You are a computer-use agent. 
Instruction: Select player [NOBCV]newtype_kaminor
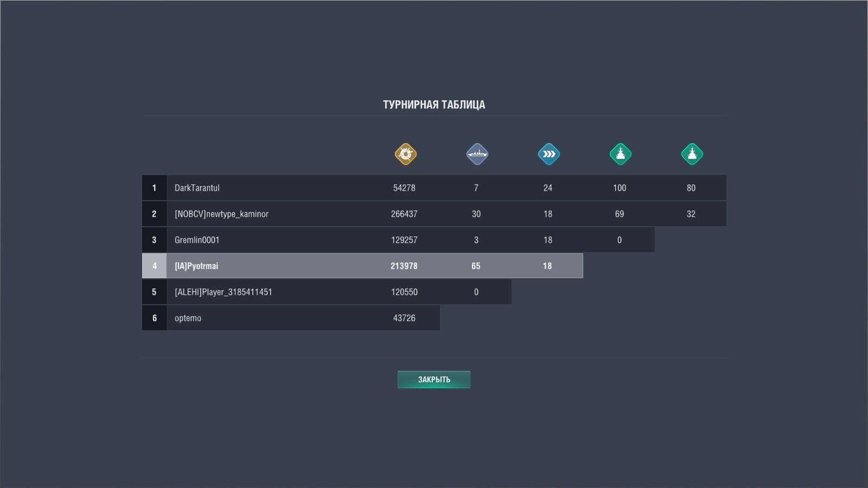[221, 214]
